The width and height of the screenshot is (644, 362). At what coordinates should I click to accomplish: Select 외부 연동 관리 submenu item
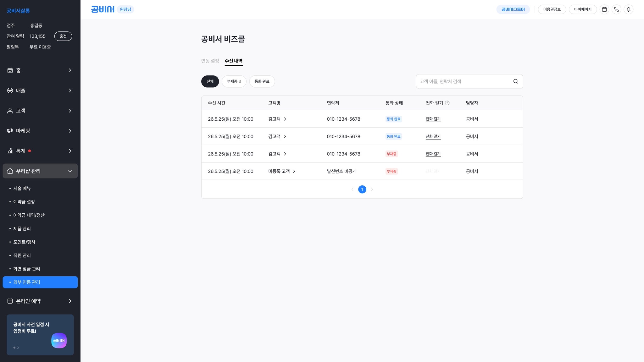click(x=40, y=282)
